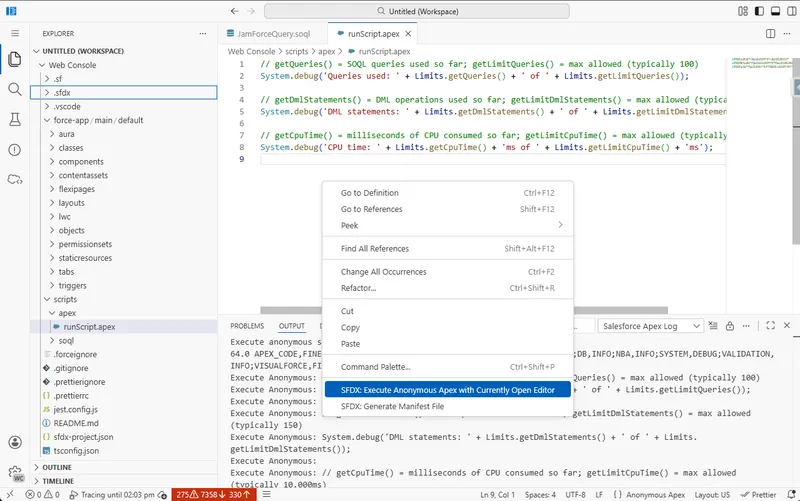Choose Go to References in context menu
Screen dimensions: 800x501
pyautogui.click(x=447, y=209)
